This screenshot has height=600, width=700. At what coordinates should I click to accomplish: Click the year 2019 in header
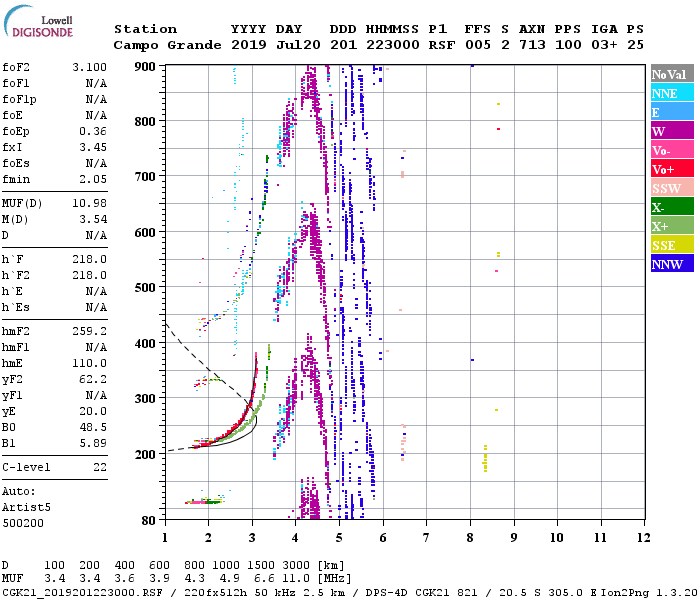click(x=249, y=45)
